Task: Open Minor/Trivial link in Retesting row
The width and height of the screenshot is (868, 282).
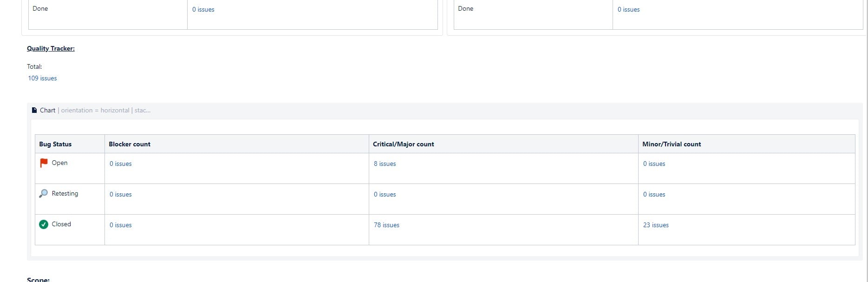Action: [654, 194]
